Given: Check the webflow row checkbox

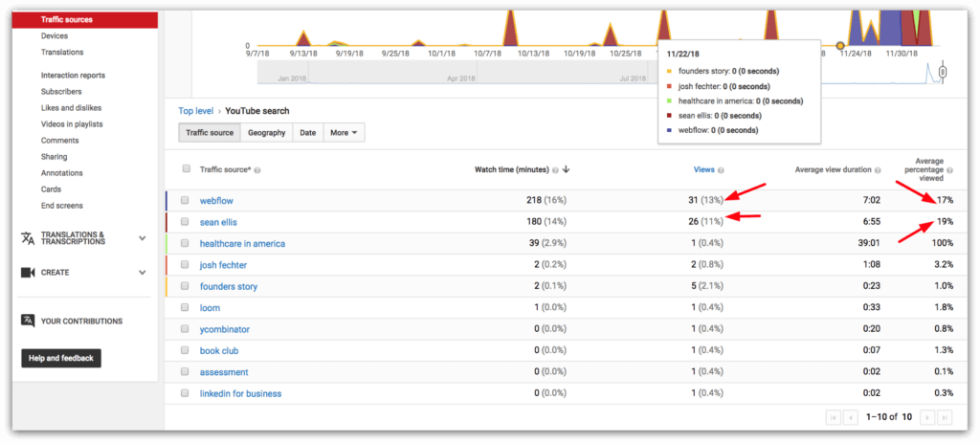Looking at the screenshot, I should 185,201.
